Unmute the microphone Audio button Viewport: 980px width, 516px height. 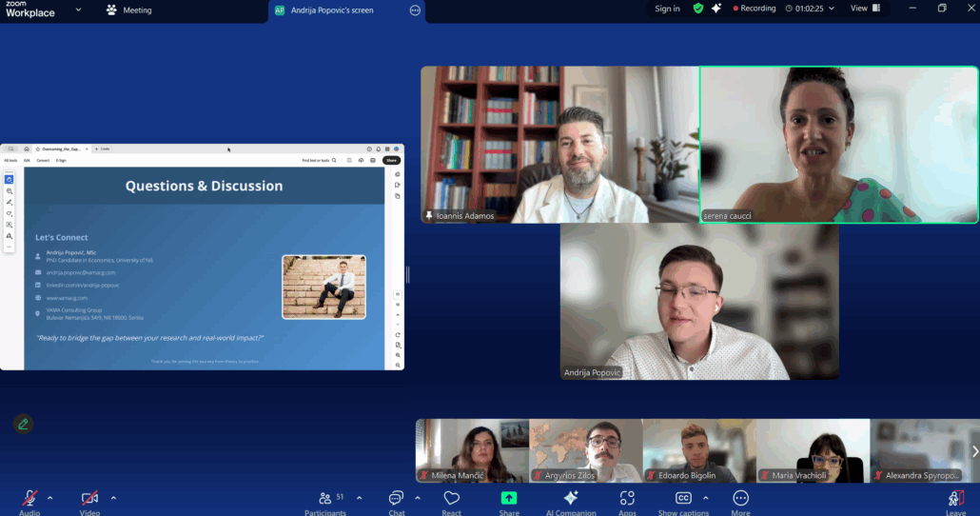pyautogui.click(x=29, y=498)
